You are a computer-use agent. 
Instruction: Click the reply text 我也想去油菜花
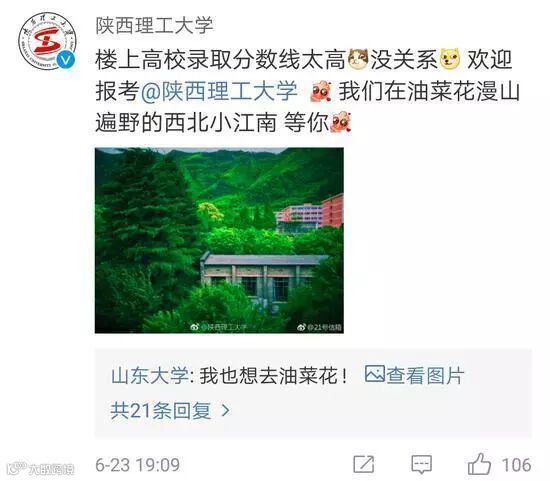tap(274, 376)
